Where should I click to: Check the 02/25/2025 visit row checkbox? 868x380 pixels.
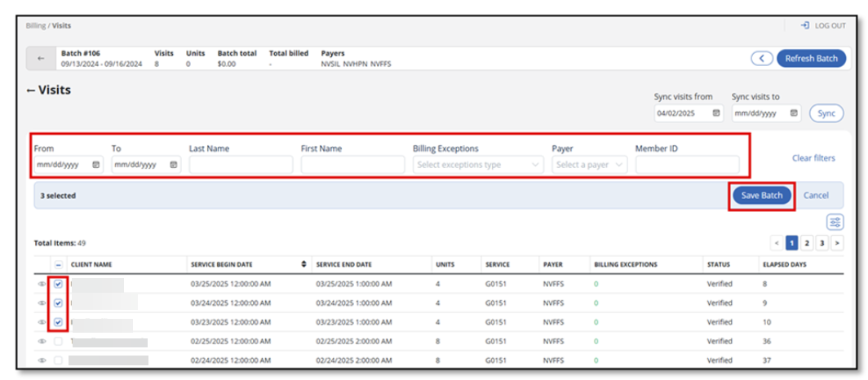point(58,341)
